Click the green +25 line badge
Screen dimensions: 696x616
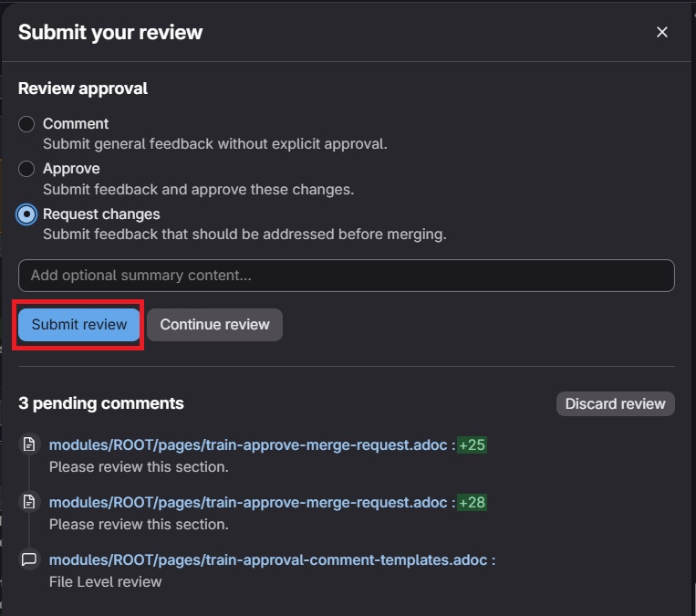click(472, 444)
